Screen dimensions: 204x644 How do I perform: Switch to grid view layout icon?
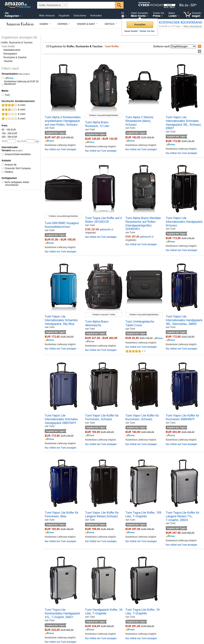click(200, 46)
